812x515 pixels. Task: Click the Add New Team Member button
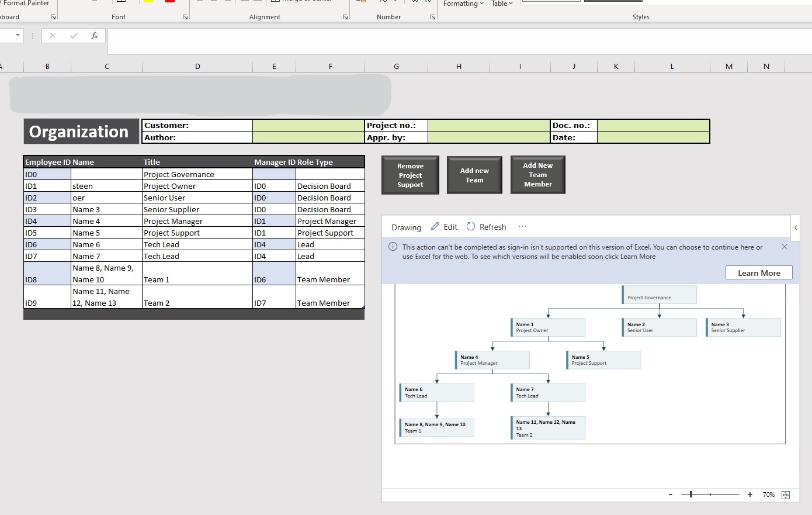tap(538, 174)
